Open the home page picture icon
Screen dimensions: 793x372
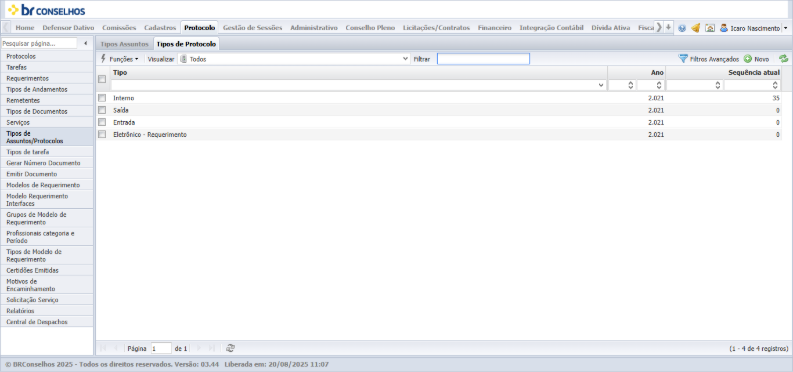tap(710, 28)
